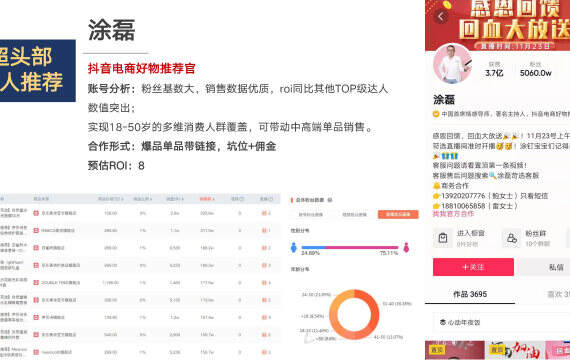Select the first fan data toggle option
Image resolution: width=570 pixels, height=360 pixels.
pyautogui.click(x=311, y=215)
